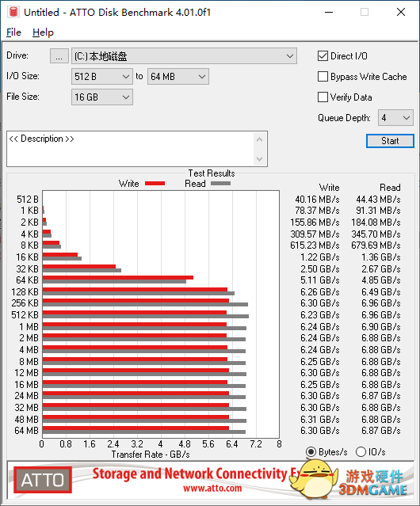Open the File Size dropdown 16 GB
The height and width of the screenshot is (506, 420).
[102, 97]
